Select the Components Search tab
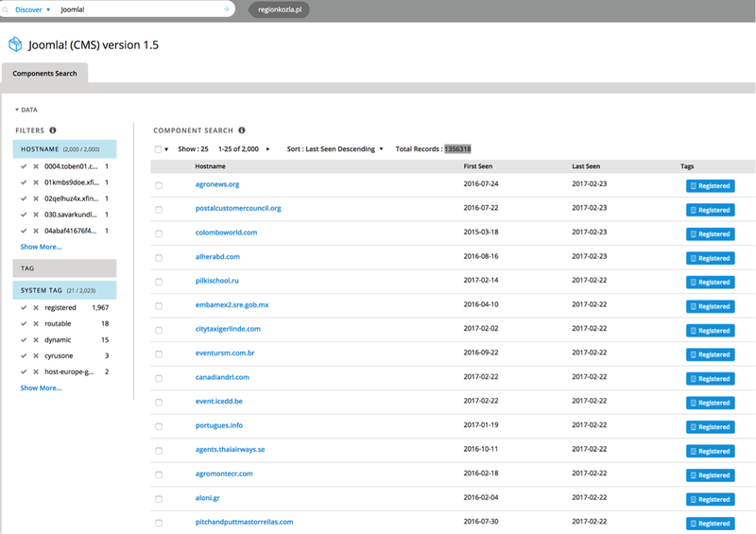 point(44,74)
